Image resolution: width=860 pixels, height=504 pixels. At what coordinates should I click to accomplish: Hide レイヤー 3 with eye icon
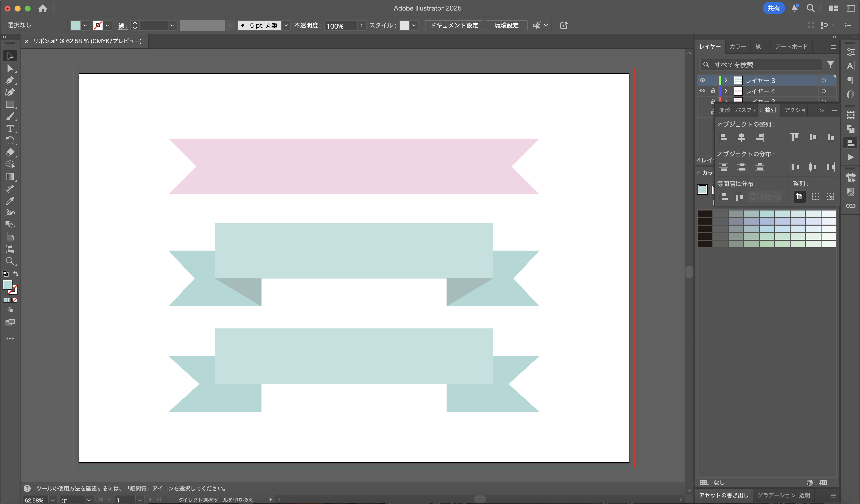(x=702, y=80)
